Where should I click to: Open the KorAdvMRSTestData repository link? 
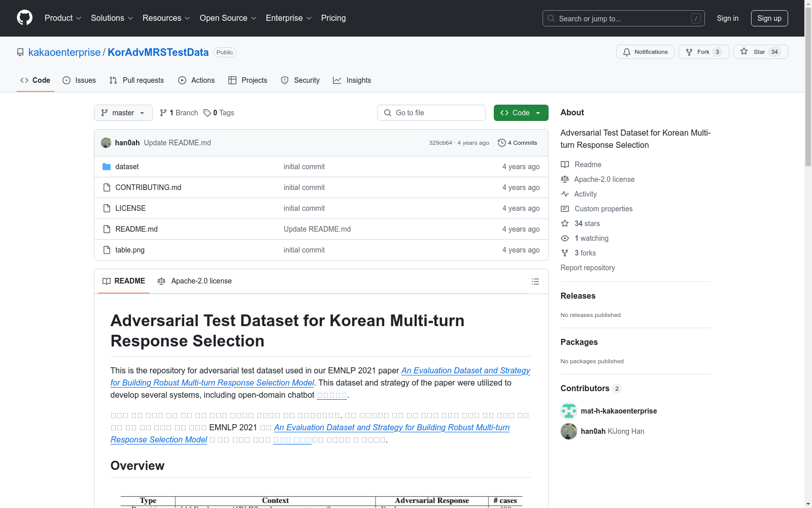[x=158, y=52]
